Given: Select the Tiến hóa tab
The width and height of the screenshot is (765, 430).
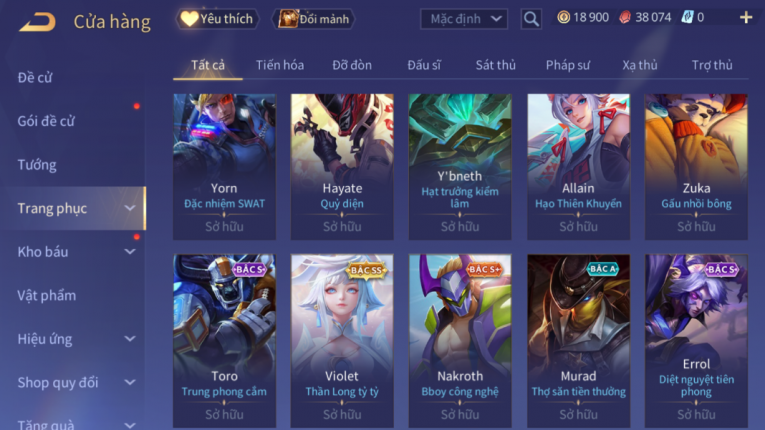Looking at the screenshot, I should click(280, 65).
